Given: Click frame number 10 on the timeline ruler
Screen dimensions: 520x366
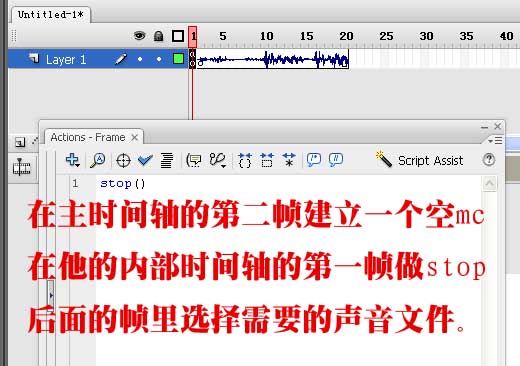Looking at the screenshot, I should [x=267, y=36].
